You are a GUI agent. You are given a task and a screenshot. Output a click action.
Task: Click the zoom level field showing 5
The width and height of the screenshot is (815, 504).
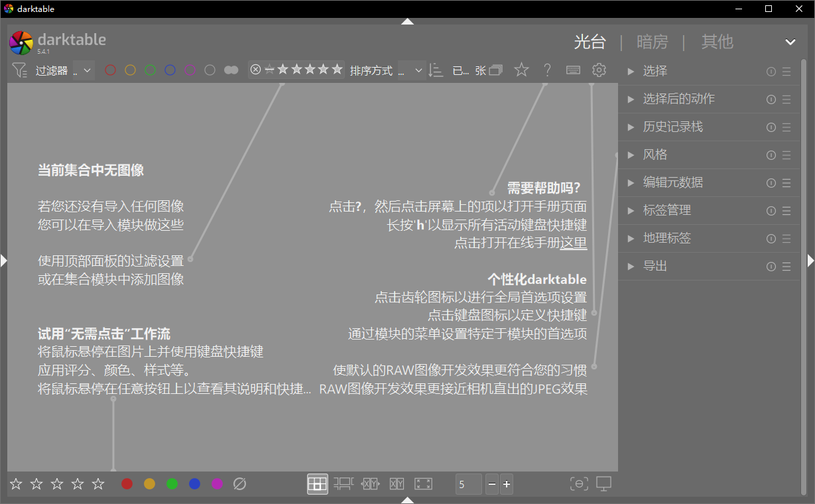[x=468, y=484]
